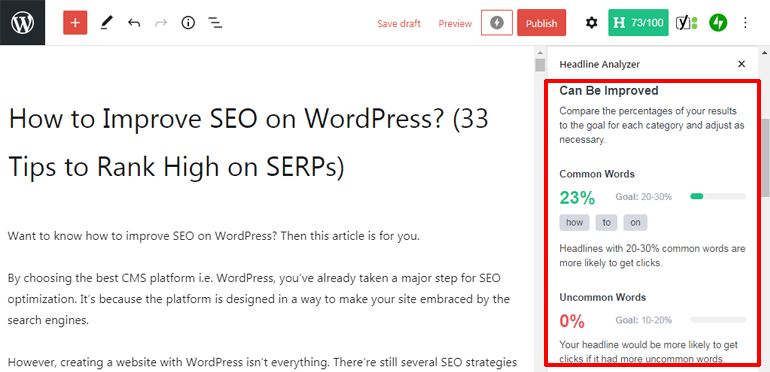The image size is (770, 372).
Task: Click the editor vertical scrollbar thumb
Action: pyautogui.click(x=540, y=65)
